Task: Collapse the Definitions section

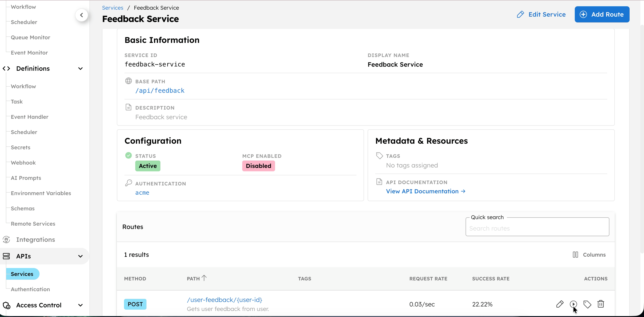Action: [x=80, y=68]
